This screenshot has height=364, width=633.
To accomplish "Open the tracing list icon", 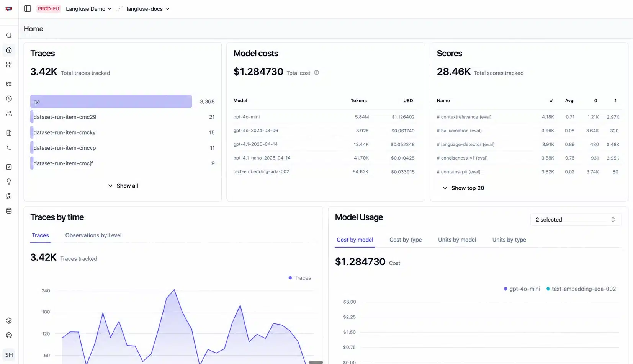I will click(x=9, y=84).
